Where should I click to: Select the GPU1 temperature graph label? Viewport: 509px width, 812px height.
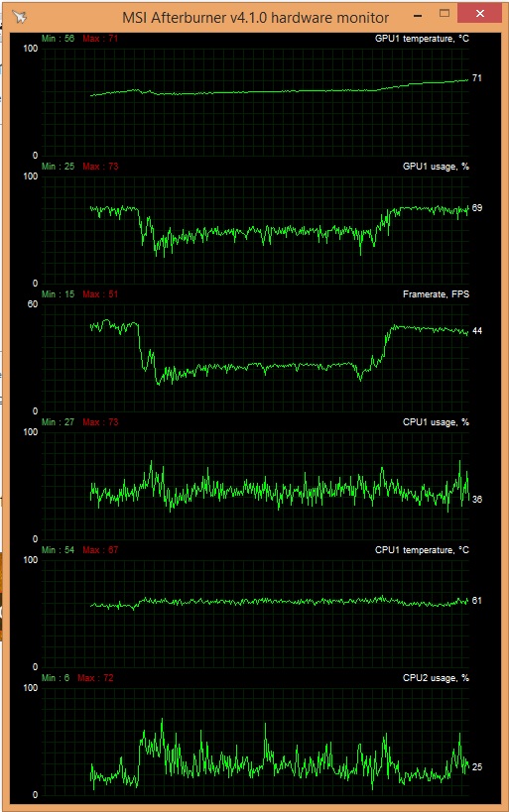click(x=422, y=39)
